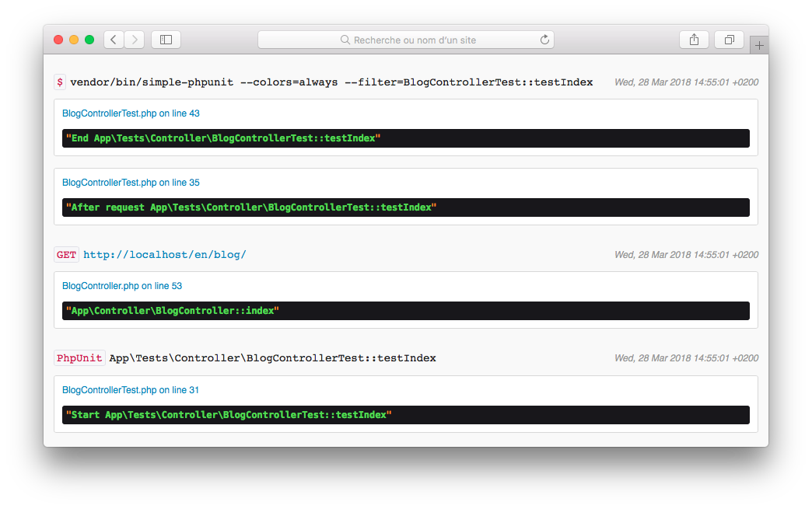Go back with the Safari back arrow
This screenshot has width=812, height=509.
114,40
